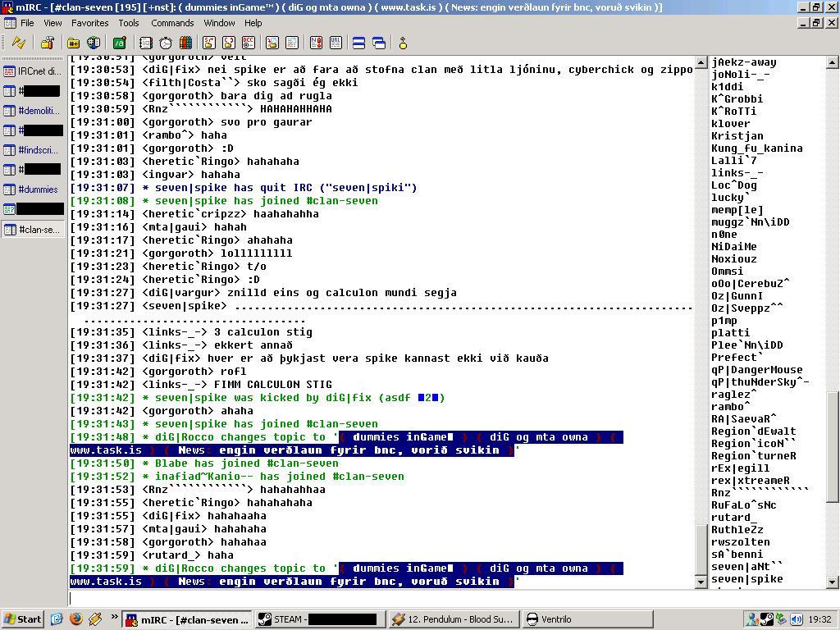Click the Steam icon in system tray

coord(767,620)
